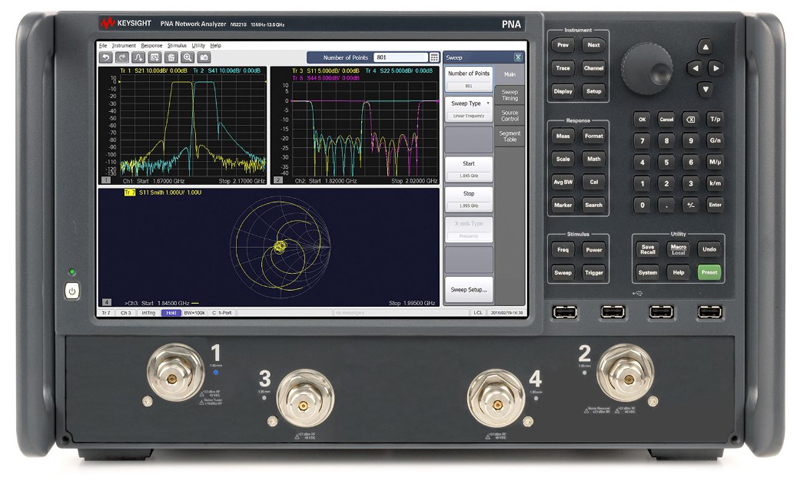This screenshot has width=800, height=480.
Task: Open the Stimulus menu in the menu bar
Action: point(177,45)
